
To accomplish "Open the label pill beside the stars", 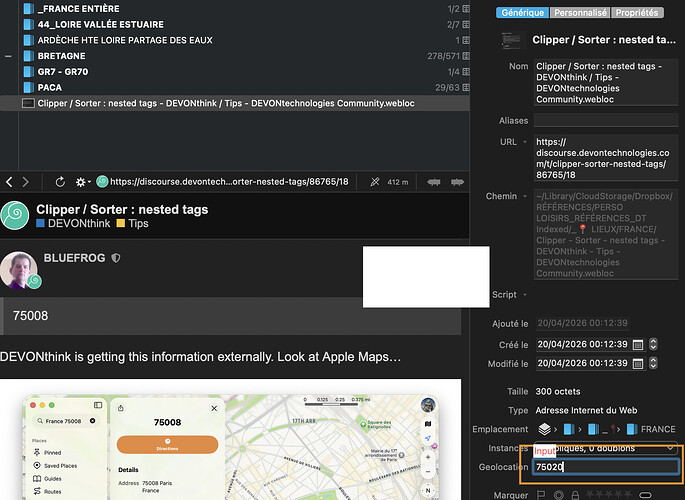I will coord(645,495).
